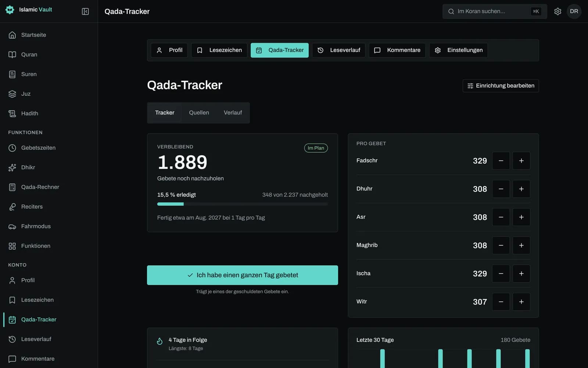Open Funktionen in the sidebar
588x368 pixels.
[49, 246]
